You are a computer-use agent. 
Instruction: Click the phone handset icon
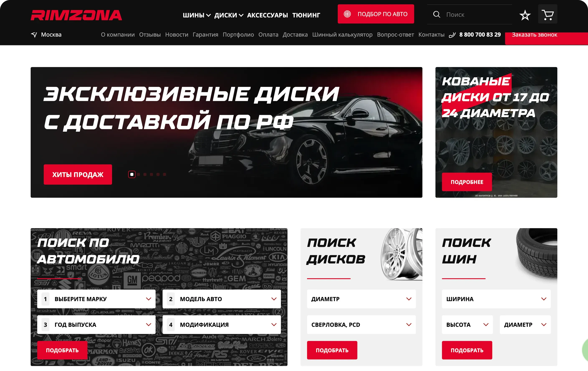pos(452,35)
